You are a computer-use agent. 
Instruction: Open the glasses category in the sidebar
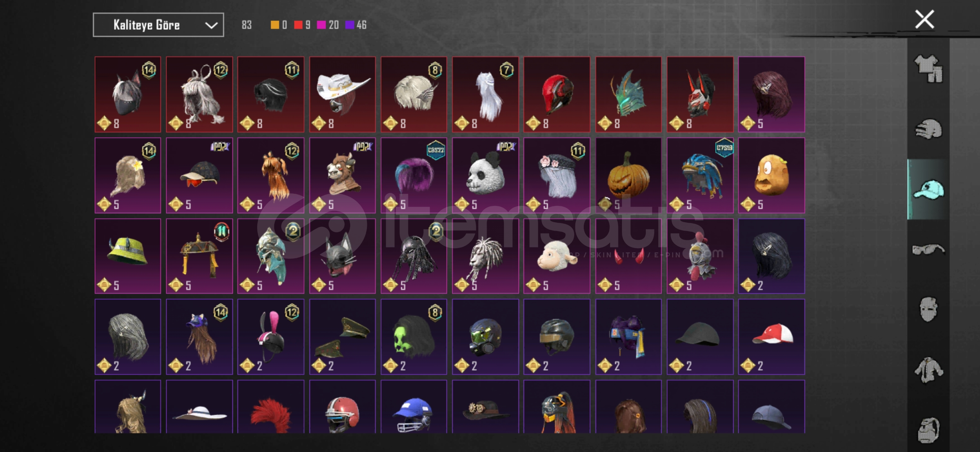[928, 249]
